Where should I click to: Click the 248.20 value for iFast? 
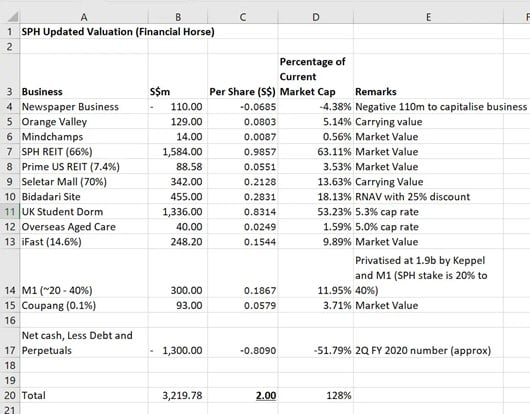point(186,242)
